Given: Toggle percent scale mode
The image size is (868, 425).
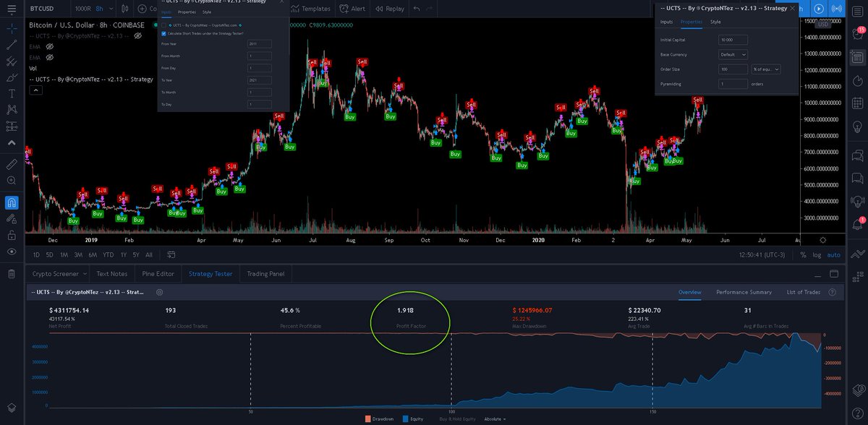Looking at the screenshot, I should (x=803, y=254).
